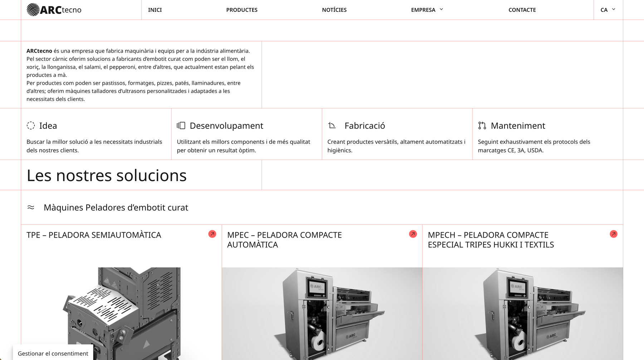Navigate to NOTÍCIES page

(x=334, y=10)
